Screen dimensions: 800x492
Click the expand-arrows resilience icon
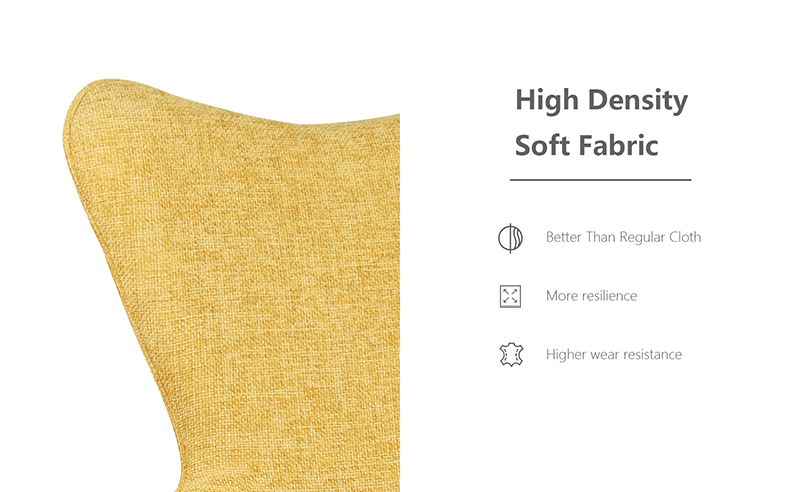pos(510,296)
